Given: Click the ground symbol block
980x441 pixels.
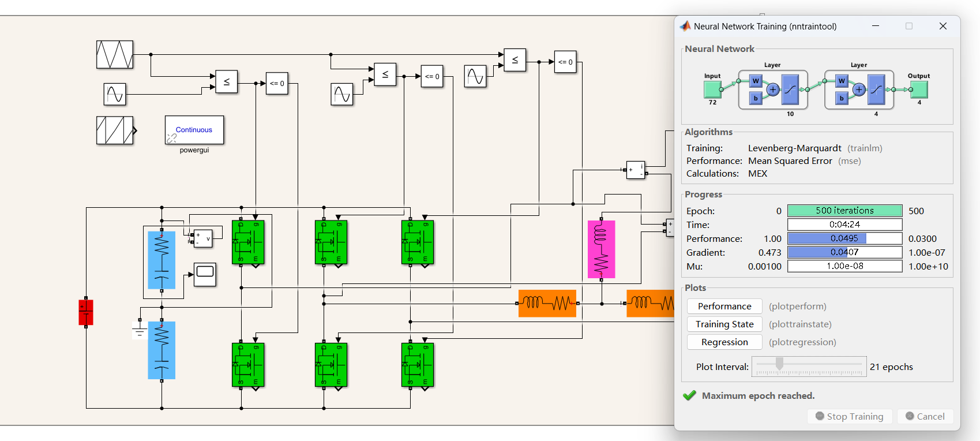Looking at the screenshot, I should click(x=139, y=330).
